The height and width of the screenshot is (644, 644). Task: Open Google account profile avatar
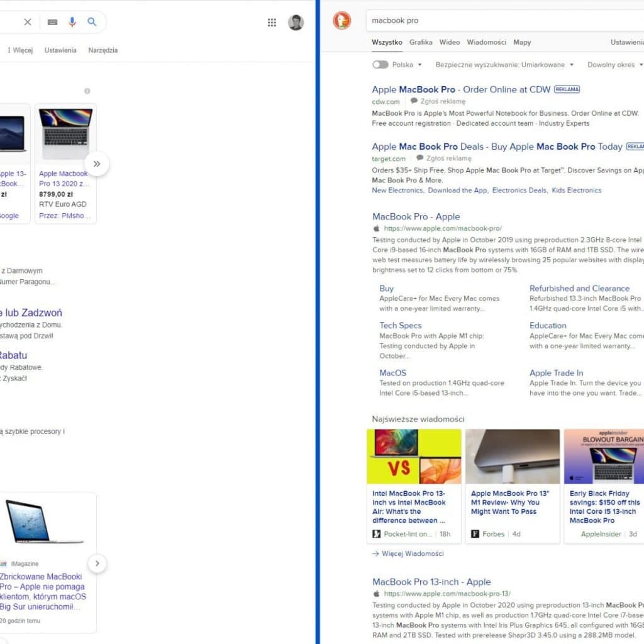296,22
